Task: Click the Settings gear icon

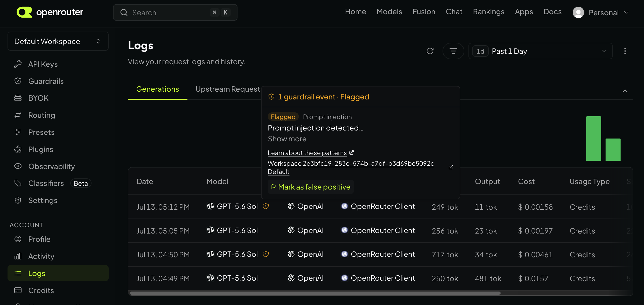Action: click(18, 200)
